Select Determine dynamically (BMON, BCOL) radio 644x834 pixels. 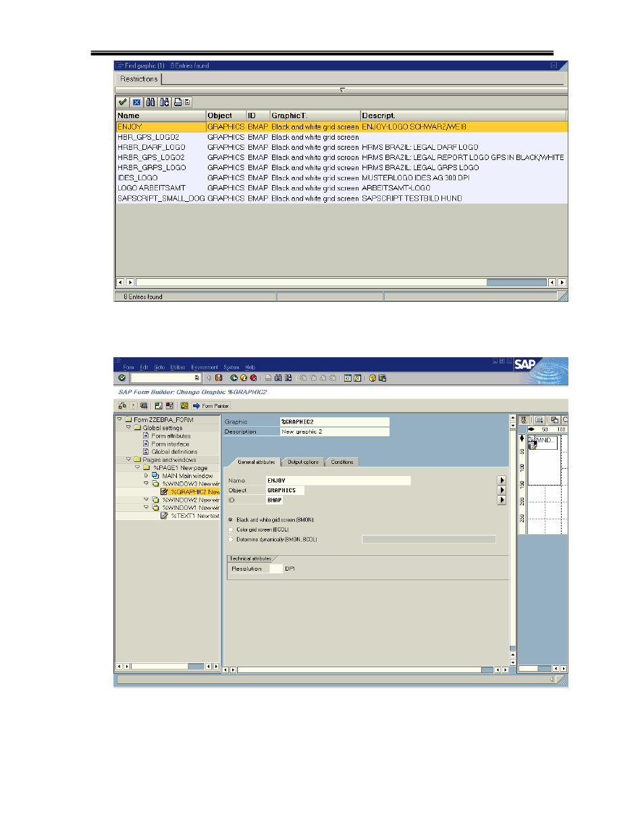click(231, 539)
